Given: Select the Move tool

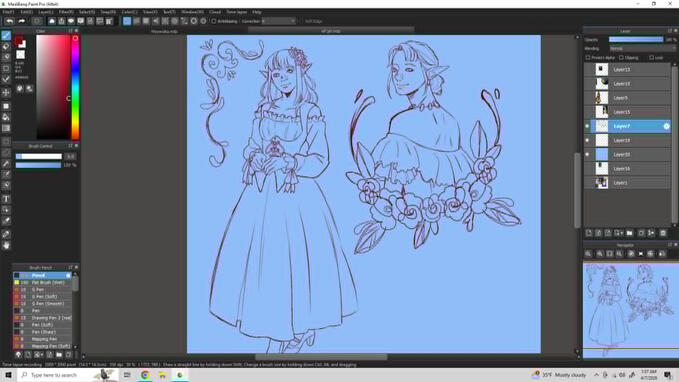Looking at the screenshot, I should [6, 93].
